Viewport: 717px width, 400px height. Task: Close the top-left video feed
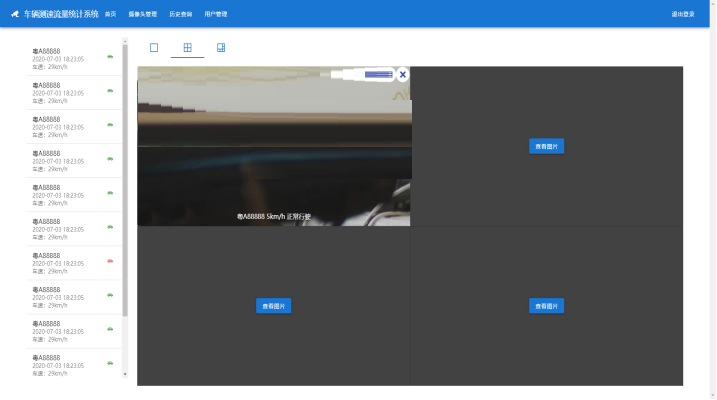402,74
